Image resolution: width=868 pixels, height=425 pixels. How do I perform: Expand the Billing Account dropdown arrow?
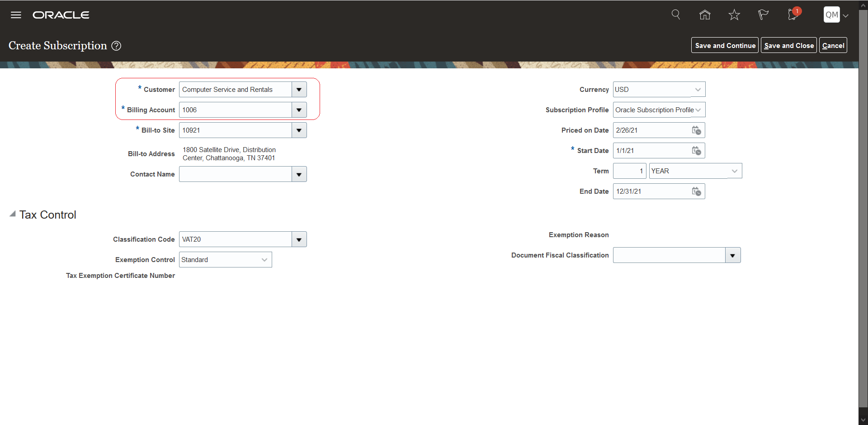tap(299, 110)
